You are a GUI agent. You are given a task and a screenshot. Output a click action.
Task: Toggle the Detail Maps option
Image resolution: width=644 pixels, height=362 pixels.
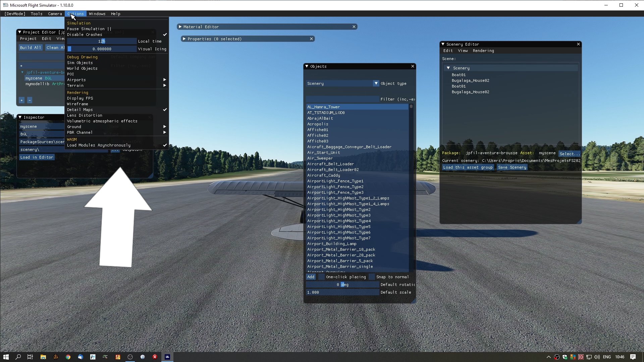click(x=80, y=110)
